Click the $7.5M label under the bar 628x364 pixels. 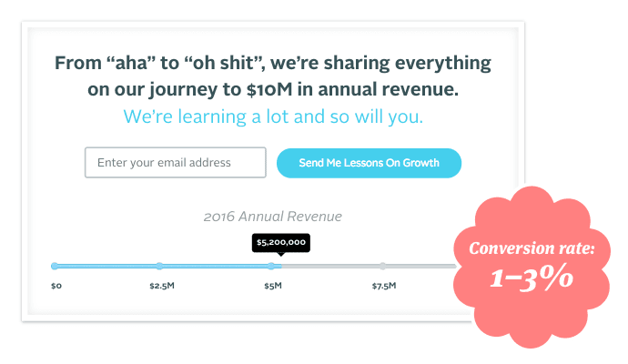pyautogui.click(x=384, y=286)
